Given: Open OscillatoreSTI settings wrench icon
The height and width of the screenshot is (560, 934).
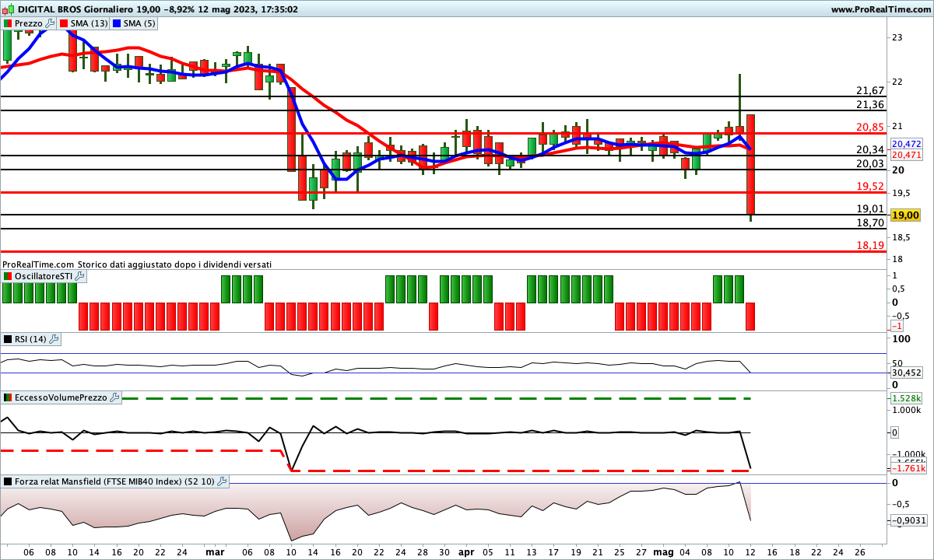Looking at the screenshot, I should (80, 276).
